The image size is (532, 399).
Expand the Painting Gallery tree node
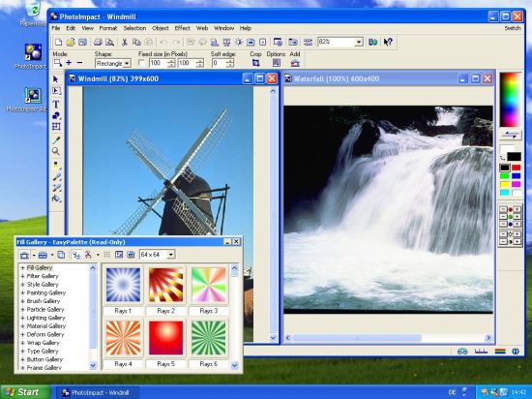point(23,292)
